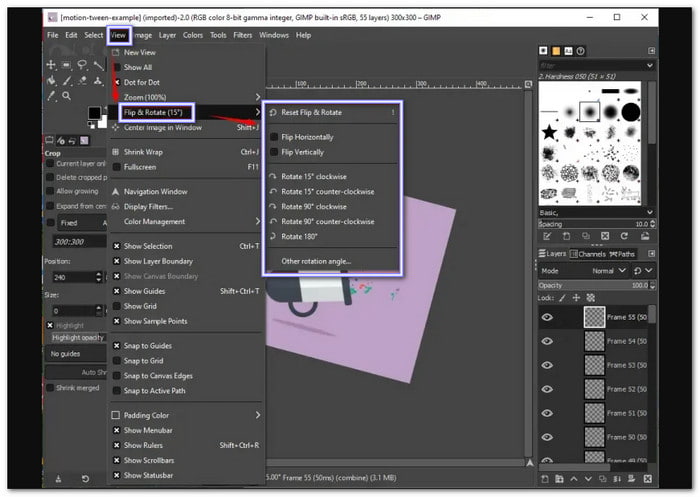Click the Edit this brush icon

click(547, 236)
